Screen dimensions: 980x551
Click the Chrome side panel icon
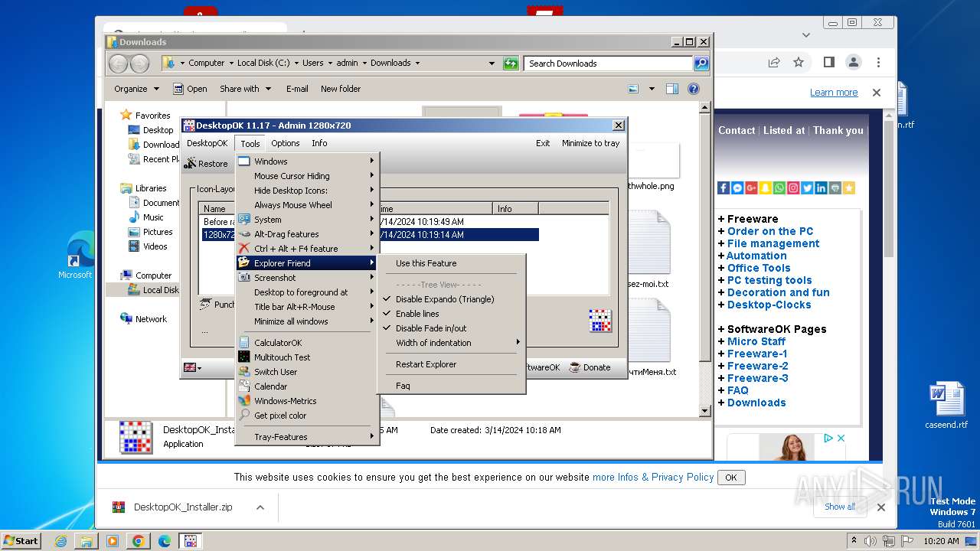click(828, 62)
